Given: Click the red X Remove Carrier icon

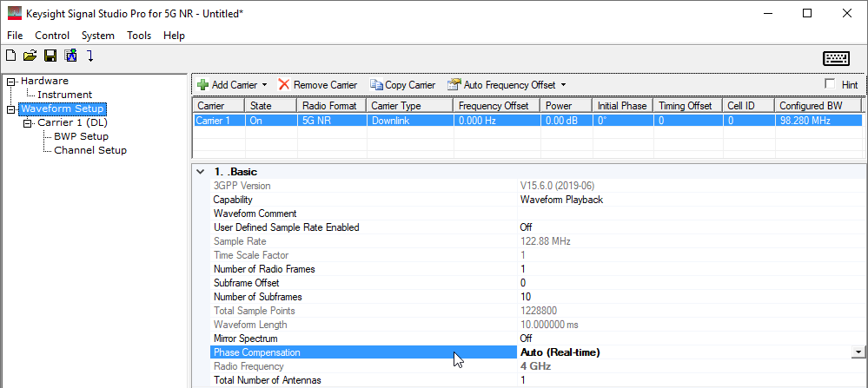Looking at the screenshot, I should [x=284, y=84].
